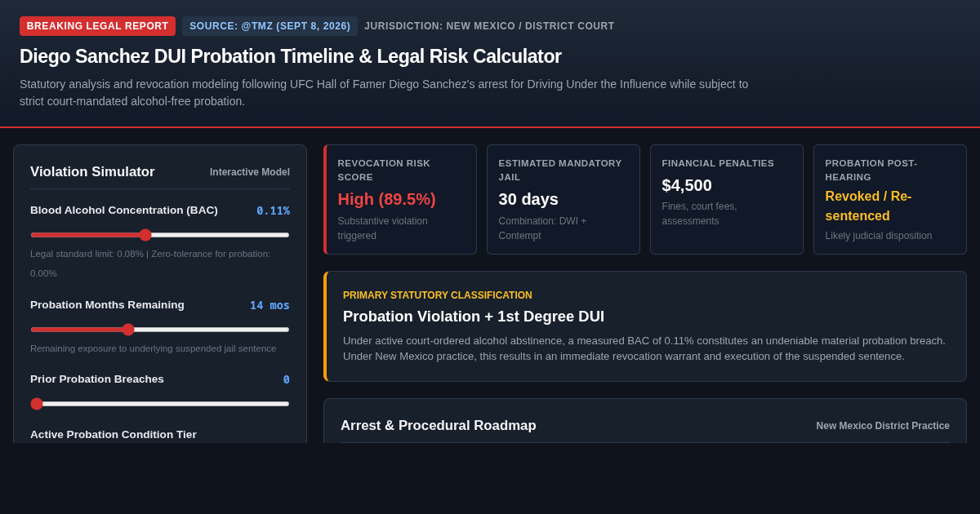Click the Revoked / Re-sentenced status
This screenshot has height=514, width=980.
point(868,206)
